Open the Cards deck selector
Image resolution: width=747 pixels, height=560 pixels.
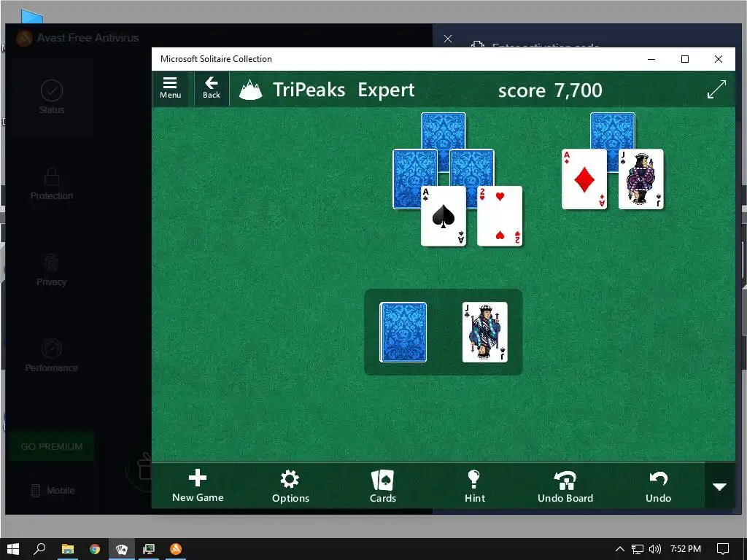tap(382, 486)
